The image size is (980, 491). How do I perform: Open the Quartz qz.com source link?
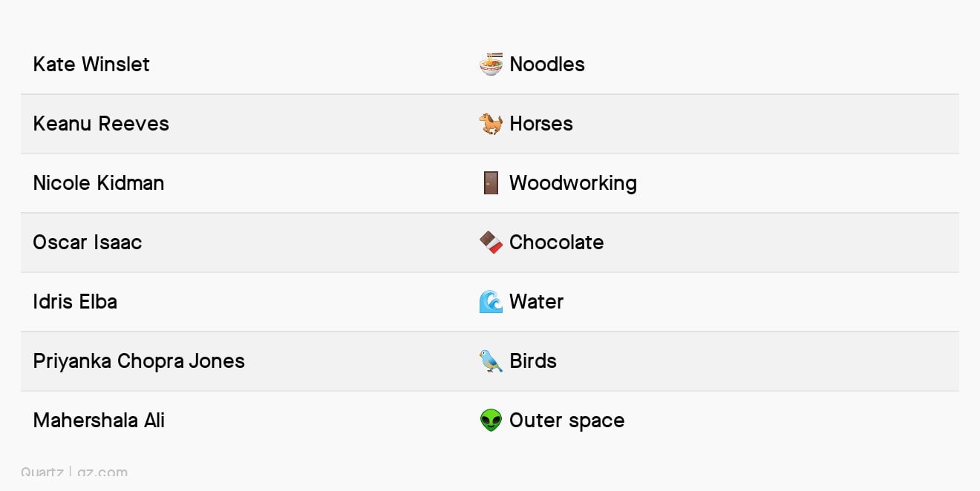click(74, 472)
